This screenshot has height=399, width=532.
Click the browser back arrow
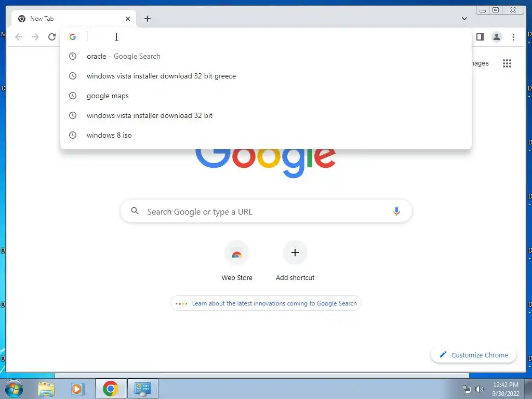[x=19, y=37]
